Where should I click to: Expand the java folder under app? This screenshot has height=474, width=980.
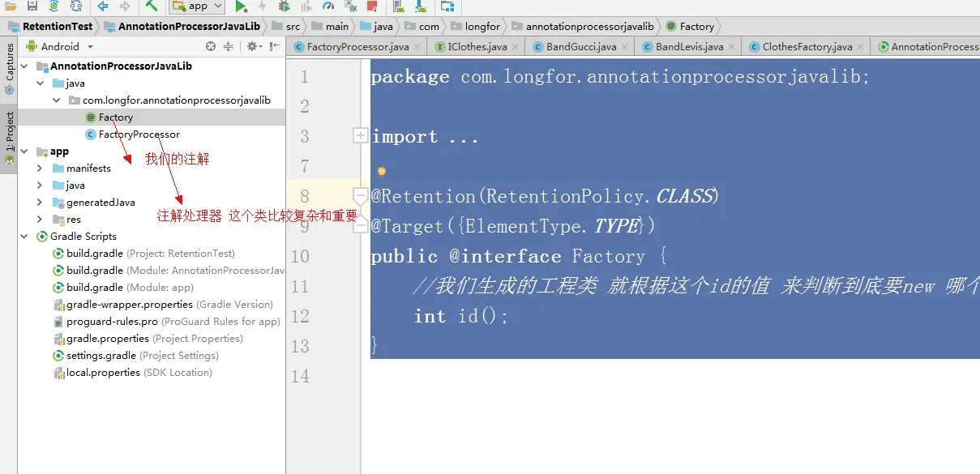40,186
